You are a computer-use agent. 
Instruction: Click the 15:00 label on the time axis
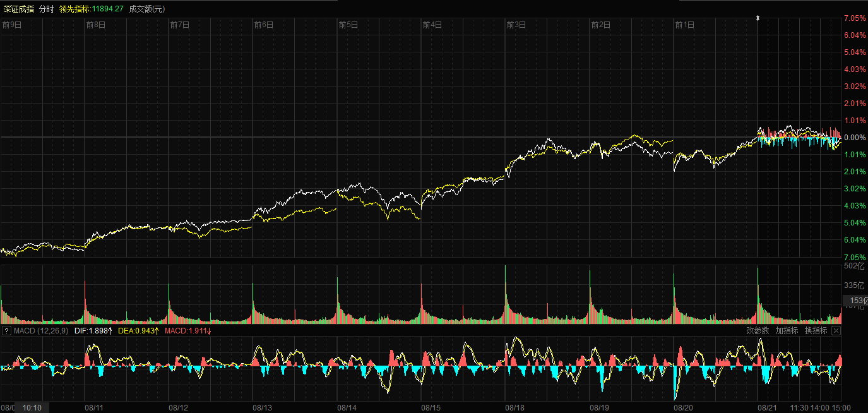[x=841, y=408]
